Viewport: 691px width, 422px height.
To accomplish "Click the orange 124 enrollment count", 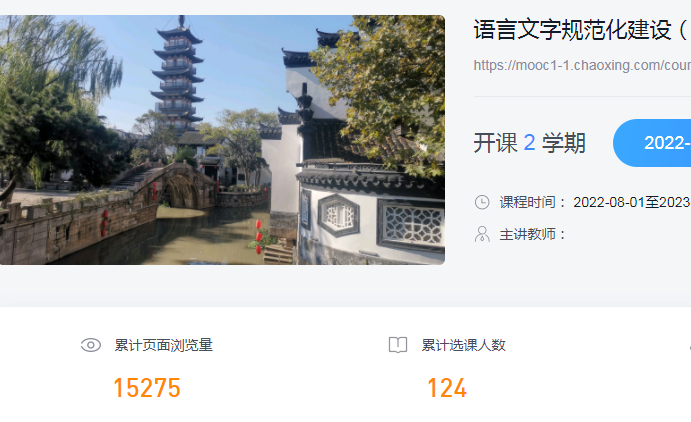I will click(x=447, y=388).
